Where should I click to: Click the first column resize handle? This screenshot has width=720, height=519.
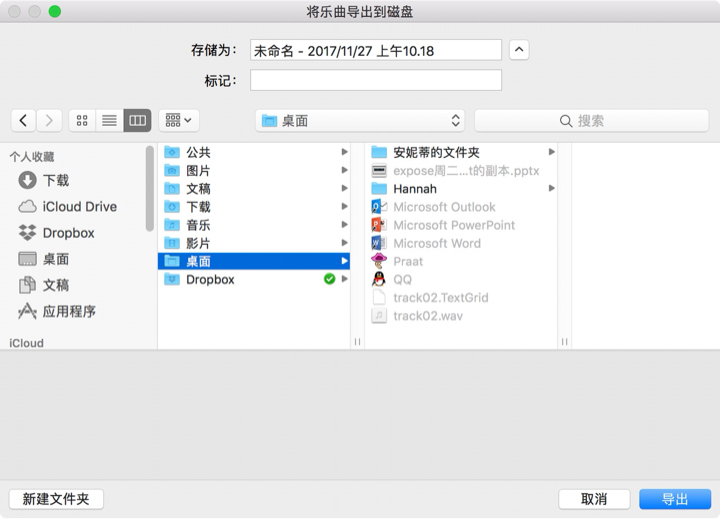357,341
